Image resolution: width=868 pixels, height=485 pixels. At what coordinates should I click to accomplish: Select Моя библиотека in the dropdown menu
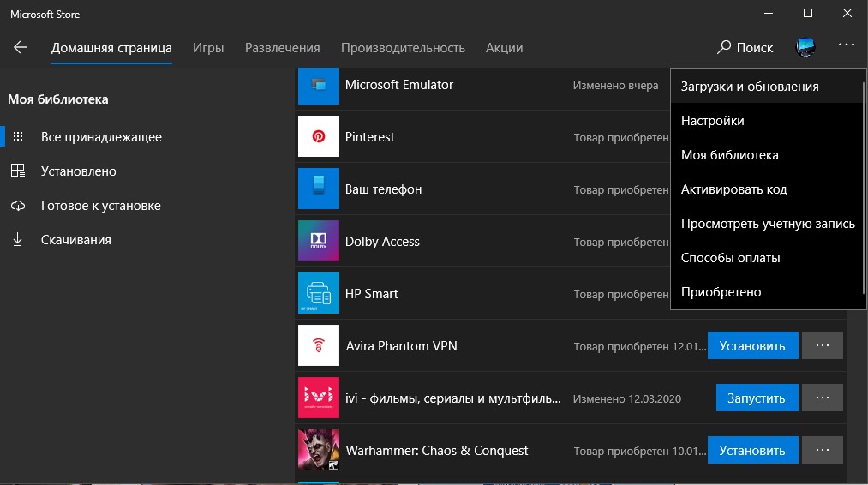(767, 155)
